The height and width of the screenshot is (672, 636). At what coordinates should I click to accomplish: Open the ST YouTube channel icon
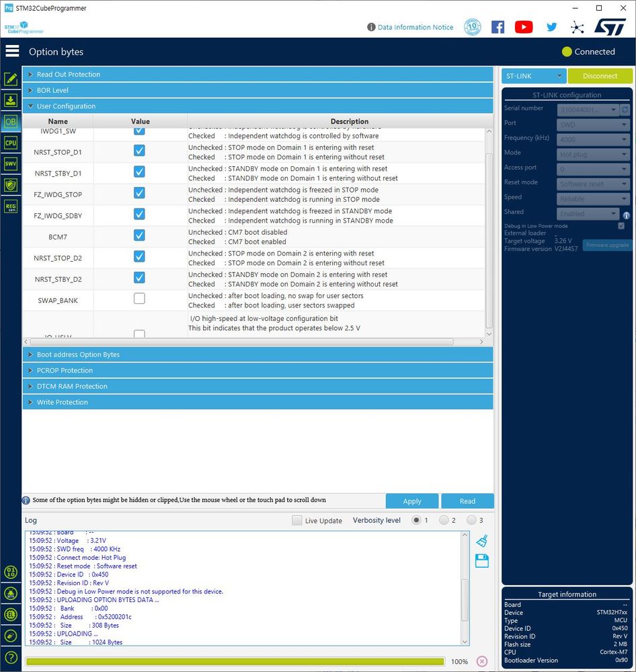point(523,27)
